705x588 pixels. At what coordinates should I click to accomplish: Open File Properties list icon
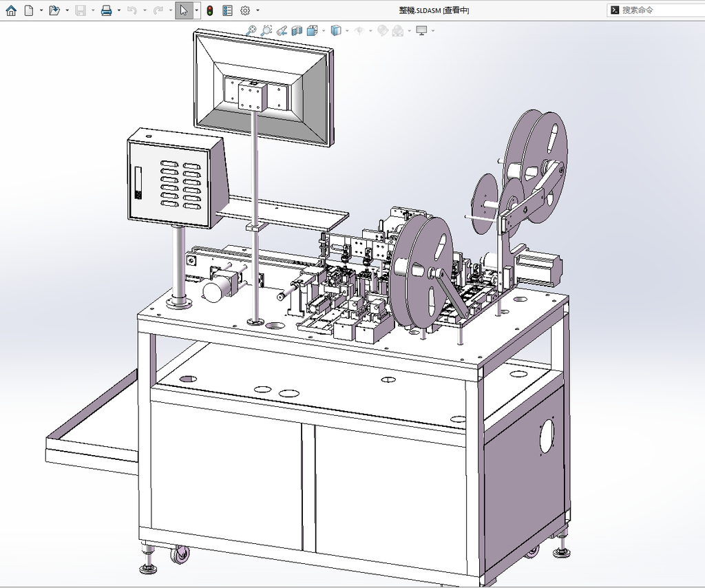227,10
